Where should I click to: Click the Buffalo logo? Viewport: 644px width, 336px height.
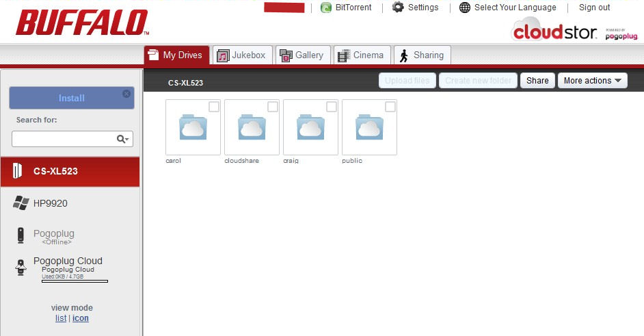point(82,23)
